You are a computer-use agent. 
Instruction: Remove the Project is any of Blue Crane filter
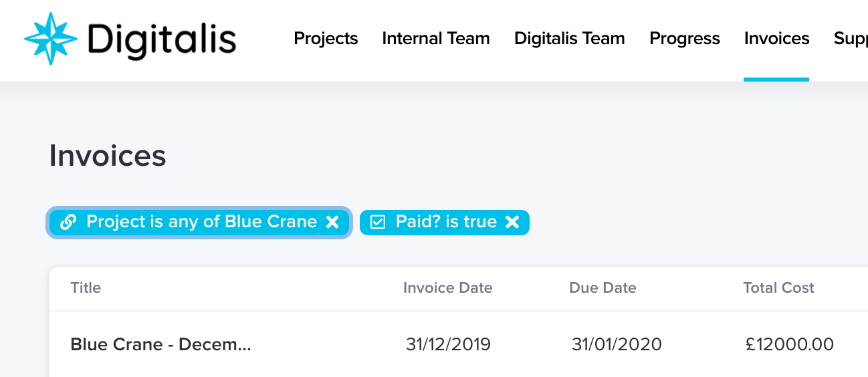tap(332, 223)
